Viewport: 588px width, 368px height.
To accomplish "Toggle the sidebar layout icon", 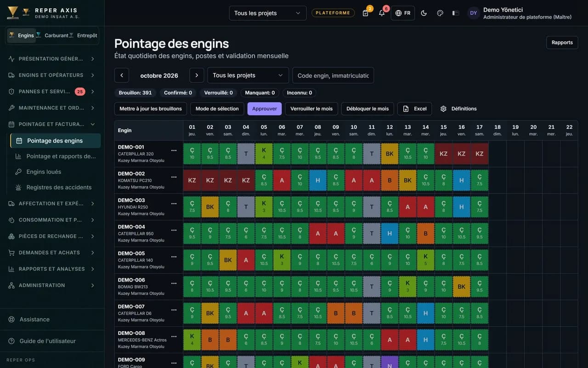I will tap(456, 13).
